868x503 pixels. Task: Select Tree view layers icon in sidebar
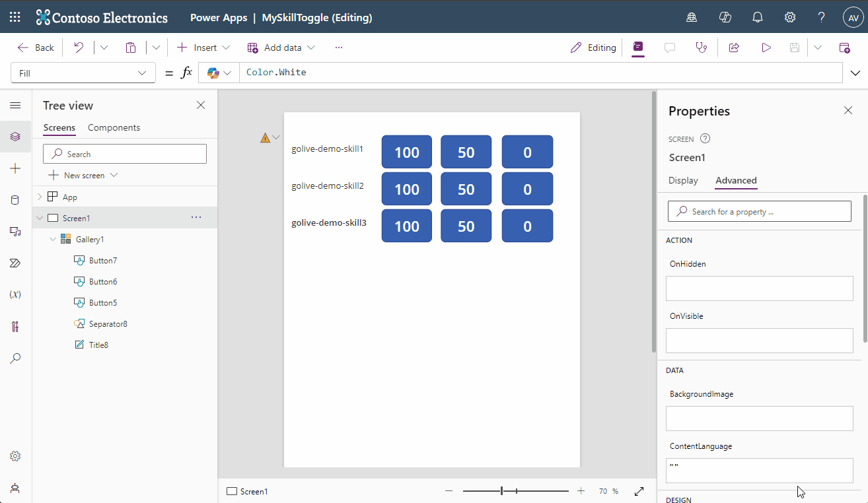15,137
